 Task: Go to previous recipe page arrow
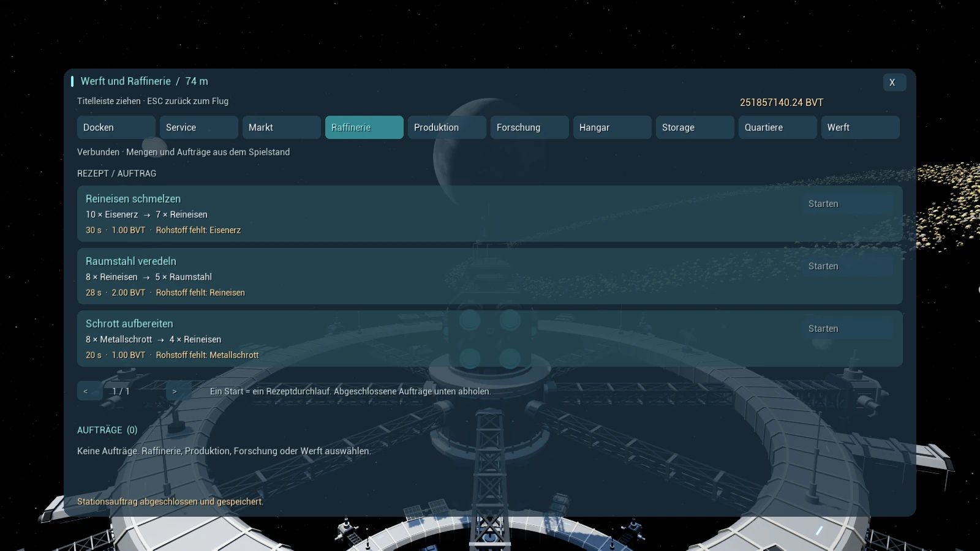(90, 391)
